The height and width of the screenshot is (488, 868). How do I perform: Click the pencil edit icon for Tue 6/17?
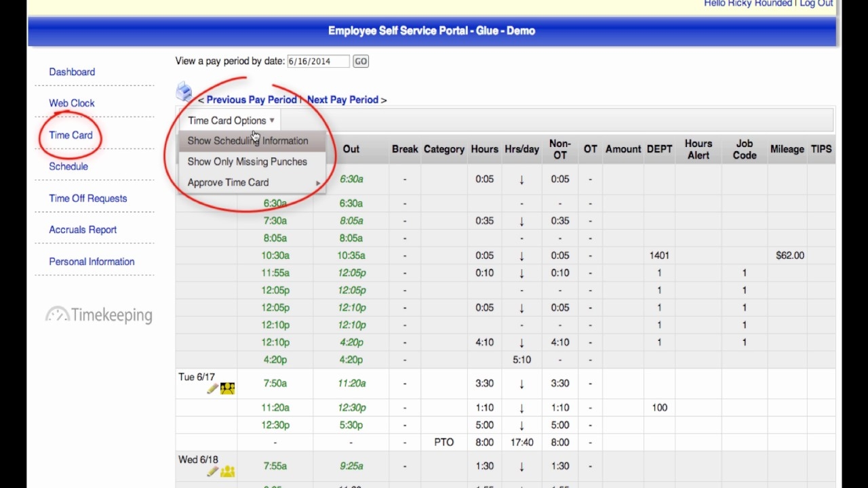212,388
